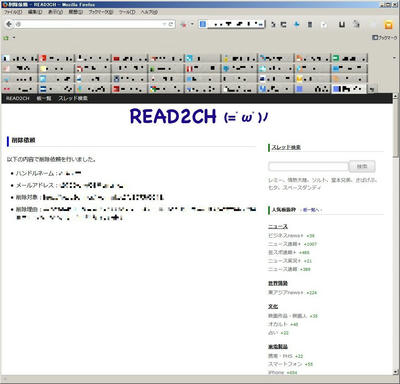The height and width of the screenshot is (384, 400).
Task: Expand the list-all-tabs arrow beside the tab rows
Action: coord(395,58)
